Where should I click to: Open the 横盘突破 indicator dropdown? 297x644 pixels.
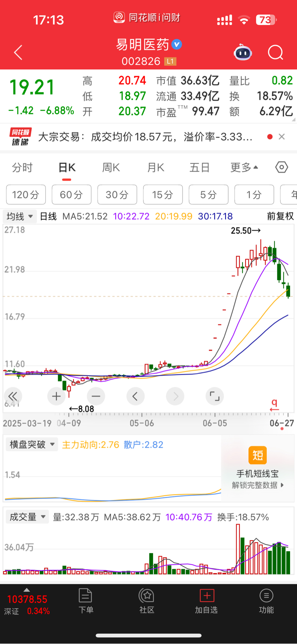pos(32,444)
